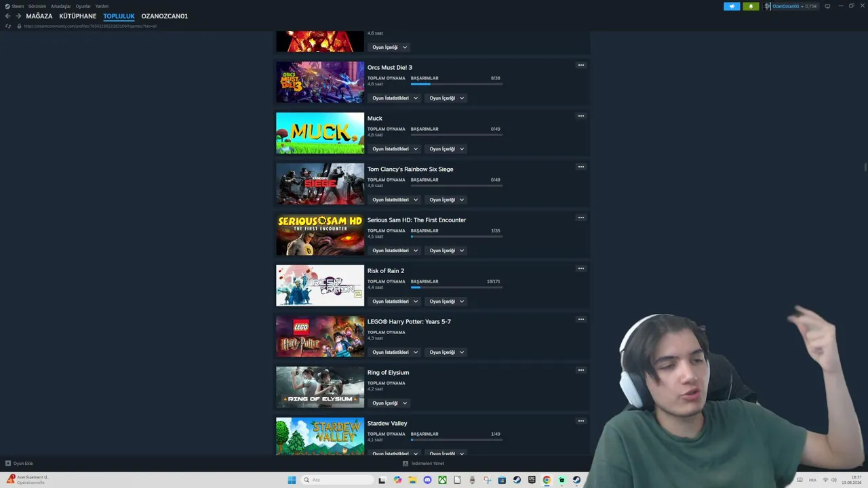Screen dimensions: 868x488
Task: Expand Oyun İstatistikleri for Rainbow Six Siege
Action: pos(395,200)
